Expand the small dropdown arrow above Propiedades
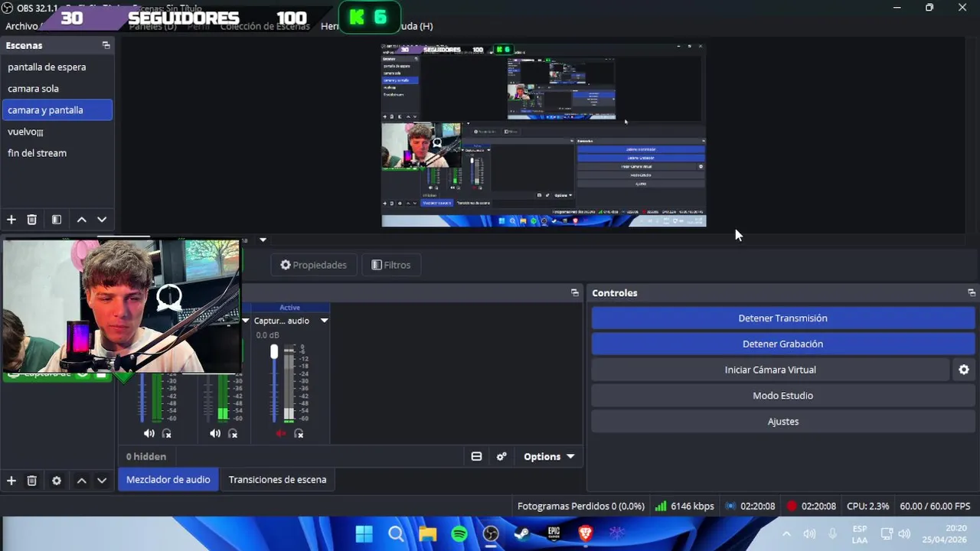 [x=263, y=240]
